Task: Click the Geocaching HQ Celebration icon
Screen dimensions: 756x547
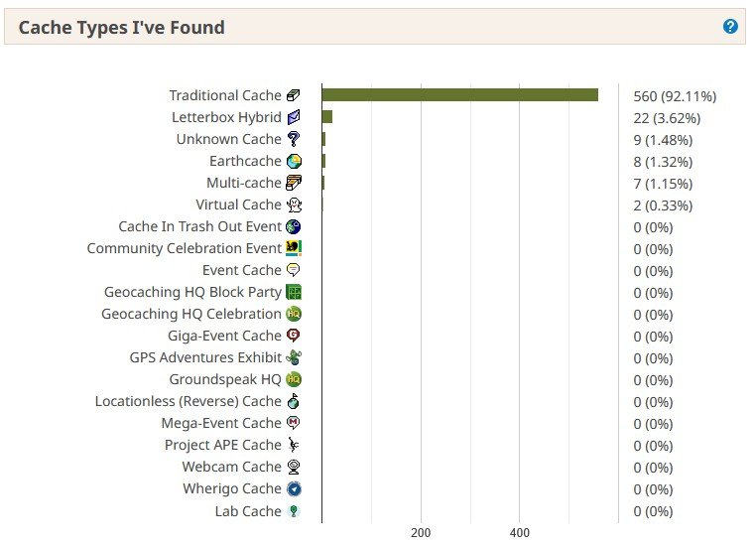Action: [293, 314]
